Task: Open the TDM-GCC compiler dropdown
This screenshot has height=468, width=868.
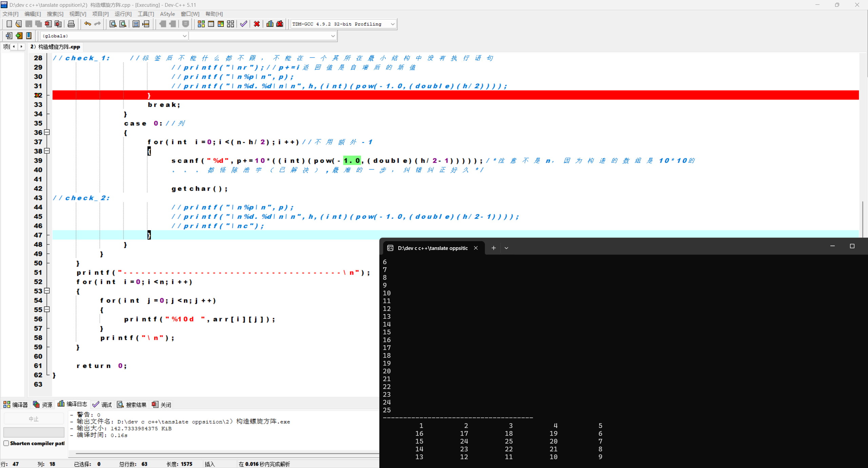Action: (x=393, y=24)
